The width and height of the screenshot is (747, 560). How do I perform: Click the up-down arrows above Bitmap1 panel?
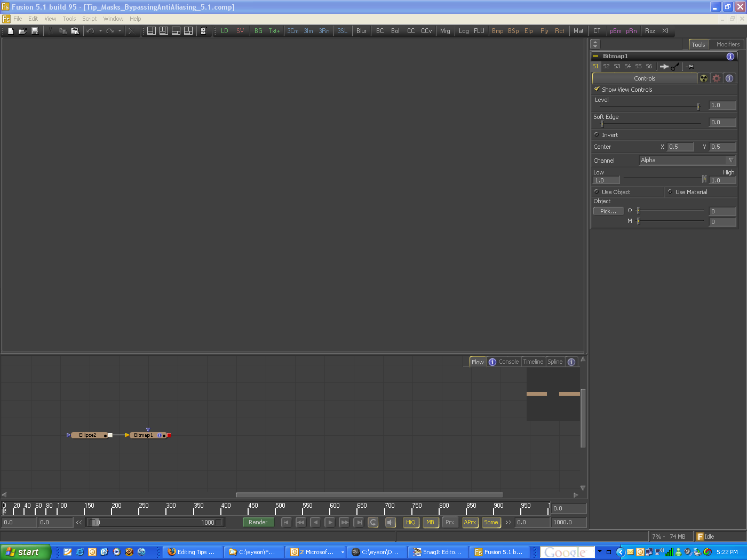595,44
